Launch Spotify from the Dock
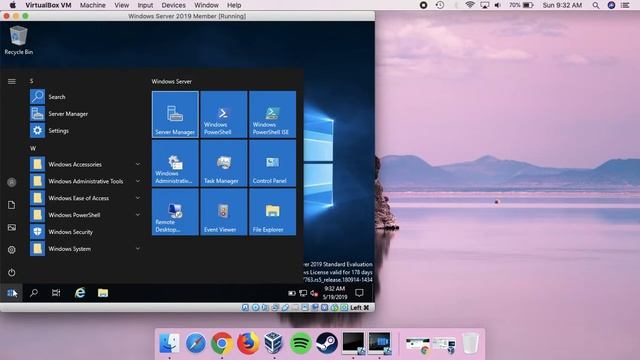The image size is (640, 360). click(300, 343)
